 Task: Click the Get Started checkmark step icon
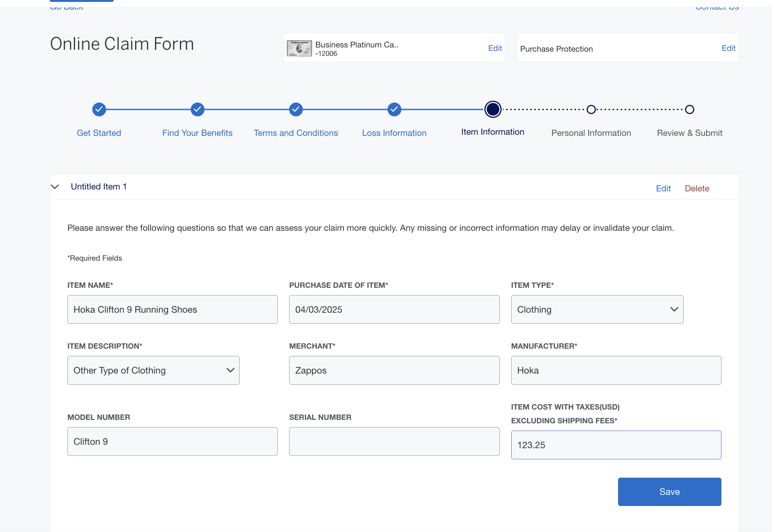click(x=99, y=109)
